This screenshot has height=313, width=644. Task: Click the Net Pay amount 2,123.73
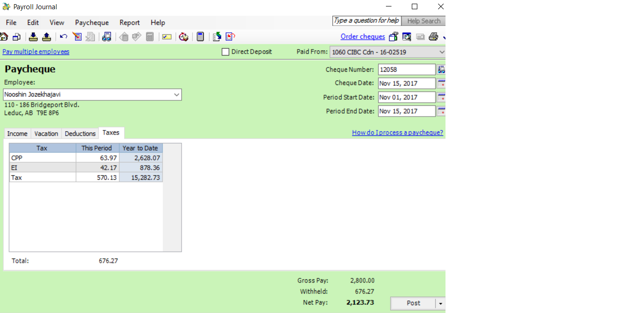(360, 302)
